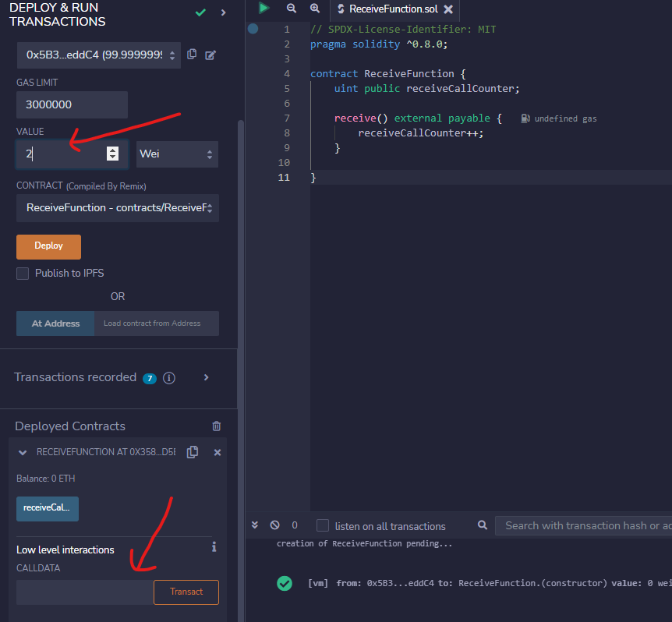Screen dimensions: 672x622
Task: Check listen on all transactions
Action: coord(322,525)
